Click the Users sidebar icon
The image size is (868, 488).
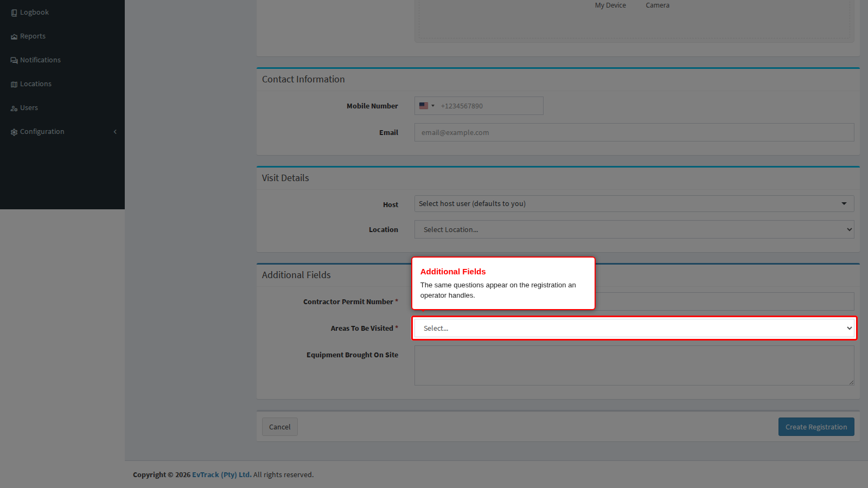tap(14, 108)
